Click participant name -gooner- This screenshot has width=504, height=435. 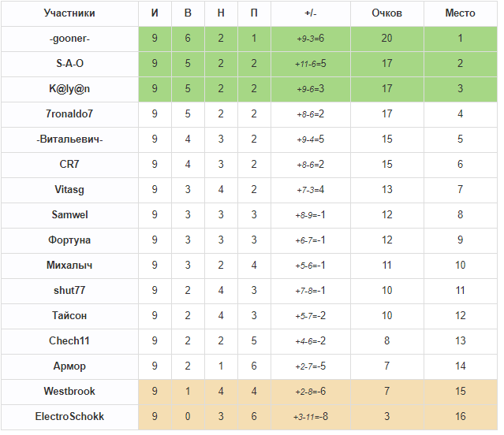(69, 38)
